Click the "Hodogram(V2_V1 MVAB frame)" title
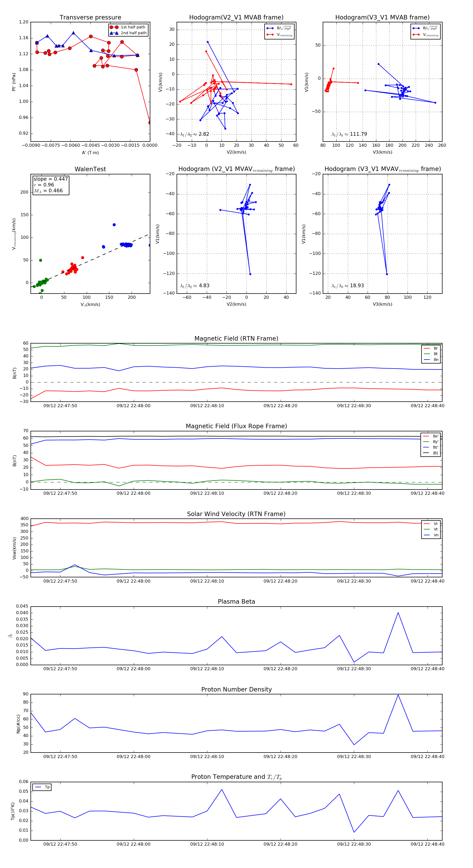 tap(236, 17)
